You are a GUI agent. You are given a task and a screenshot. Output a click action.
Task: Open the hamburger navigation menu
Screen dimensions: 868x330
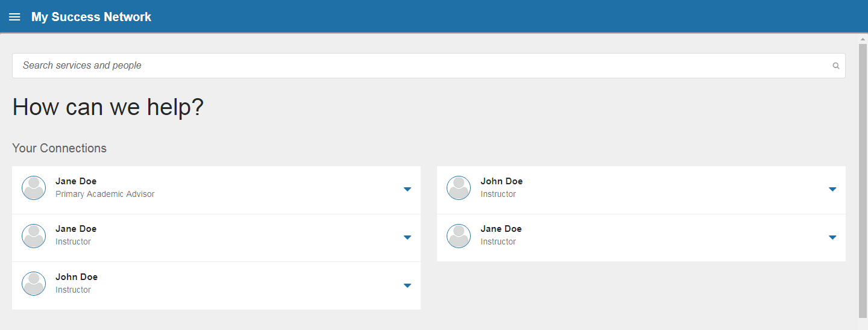click(14, 17)
